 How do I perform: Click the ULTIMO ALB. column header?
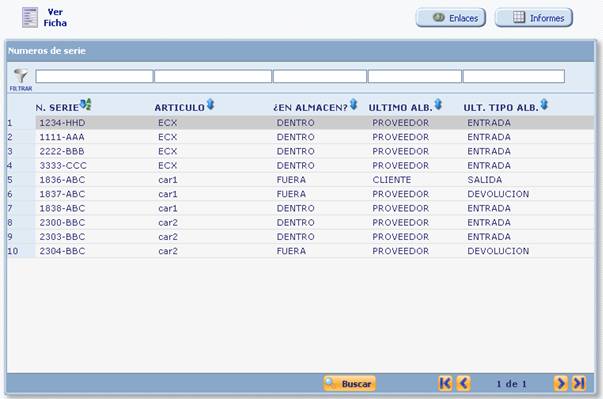(x=401, y=108)
